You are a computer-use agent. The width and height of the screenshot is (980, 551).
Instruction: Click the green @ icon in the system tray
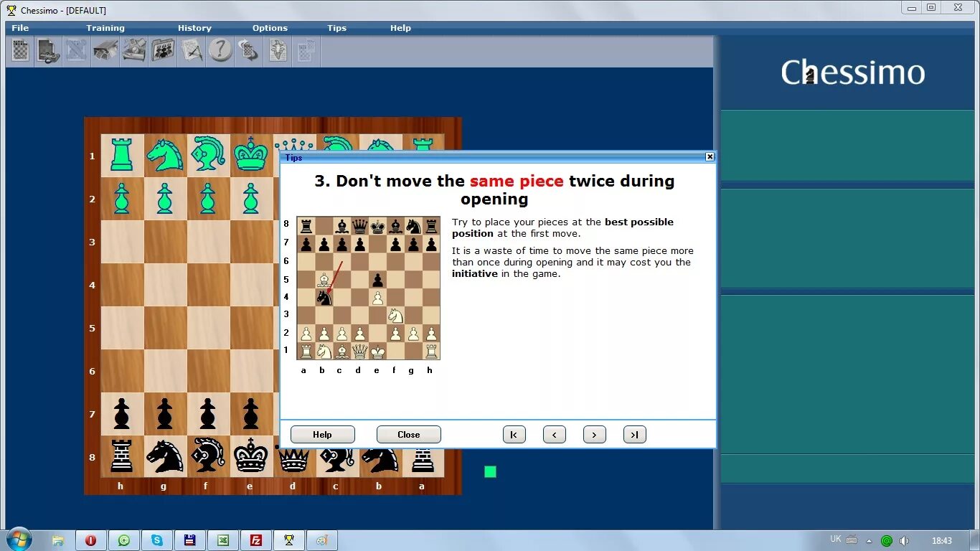[x=887, y=540]
